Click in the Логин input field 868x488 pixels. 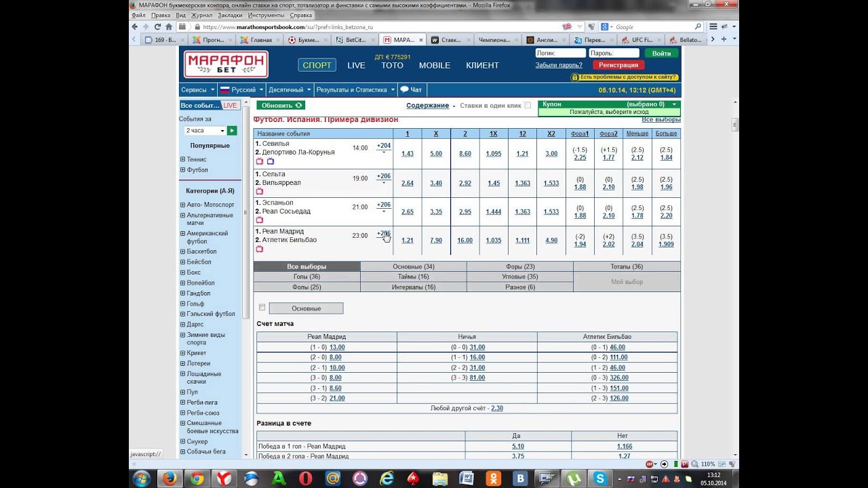[x=560, y=54]
